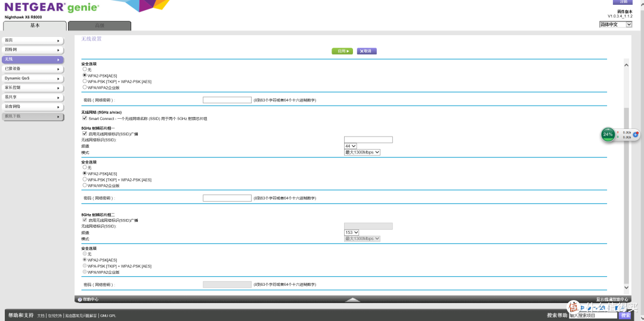644x321 pixels.
Task: Open the 文档 support link
Action: point(41,316)
